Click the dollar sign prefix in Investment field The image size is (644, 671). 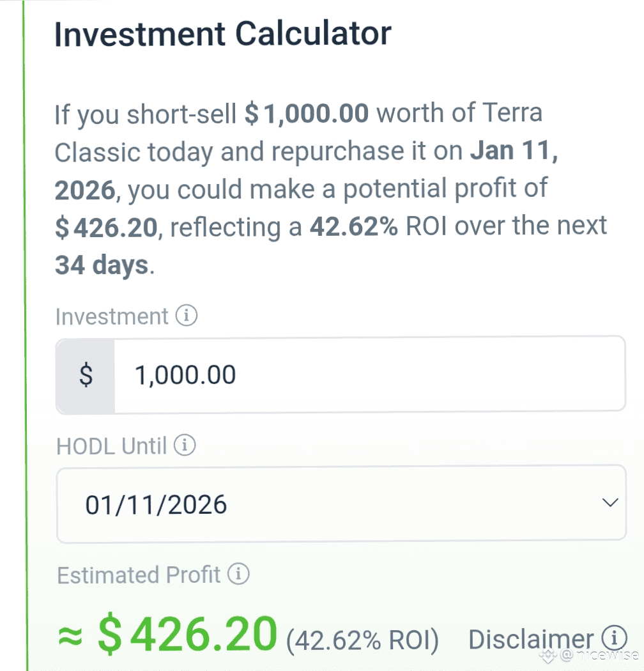click(x=86, y=374)
